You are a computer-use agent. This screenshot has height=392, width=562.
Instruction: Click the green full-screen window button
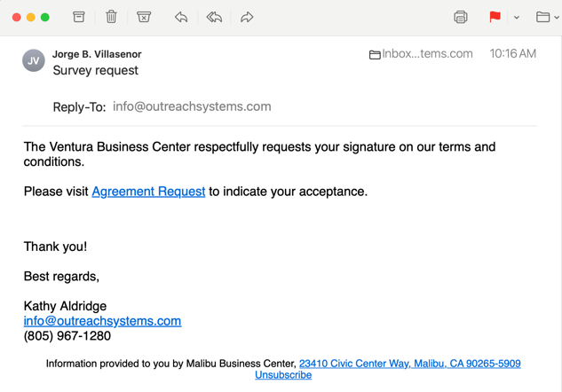coord(45,17)
